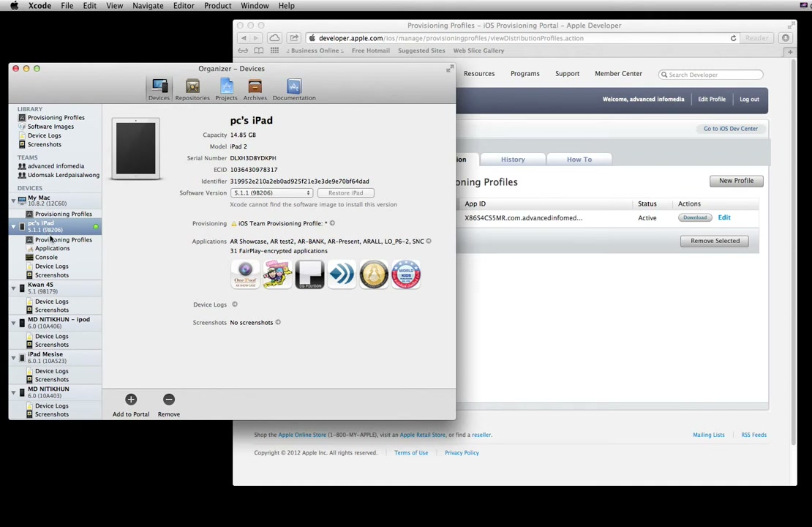Switch to the How To tab

[x=579, y=159]
